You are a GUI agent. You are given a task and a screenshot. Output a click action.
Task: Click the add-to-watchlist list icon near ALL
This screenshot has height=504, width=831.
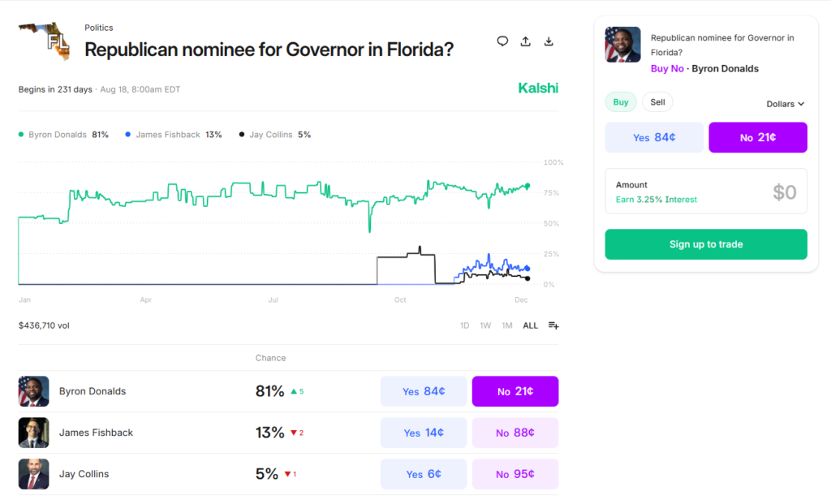pos(553,325)
